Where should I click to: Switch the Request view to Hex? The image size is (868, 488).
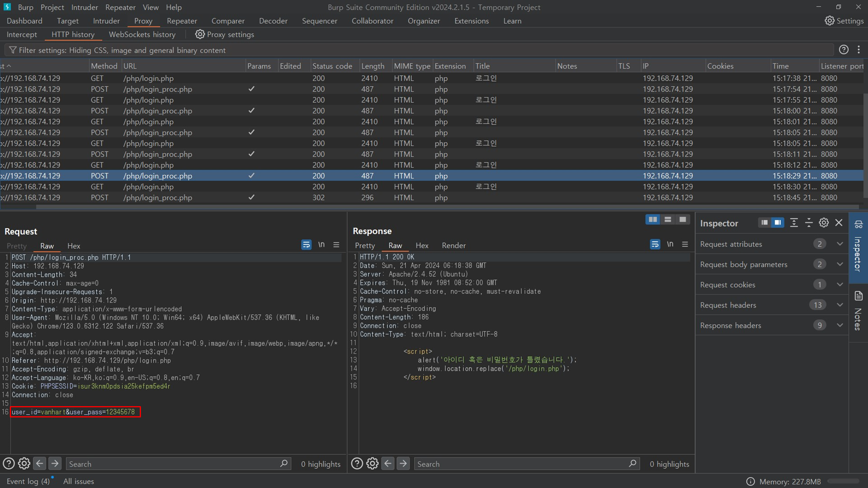point(74,246)
